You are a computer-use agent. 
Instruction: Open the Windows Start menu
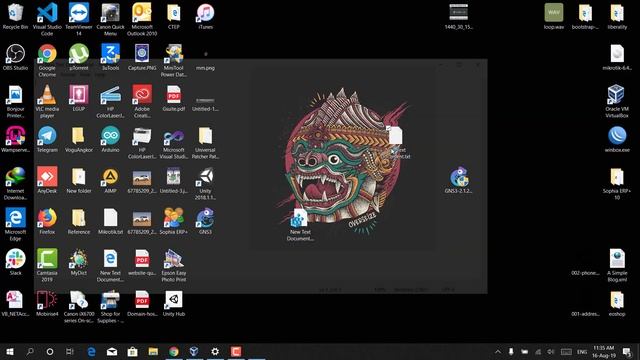coord(10,351)
